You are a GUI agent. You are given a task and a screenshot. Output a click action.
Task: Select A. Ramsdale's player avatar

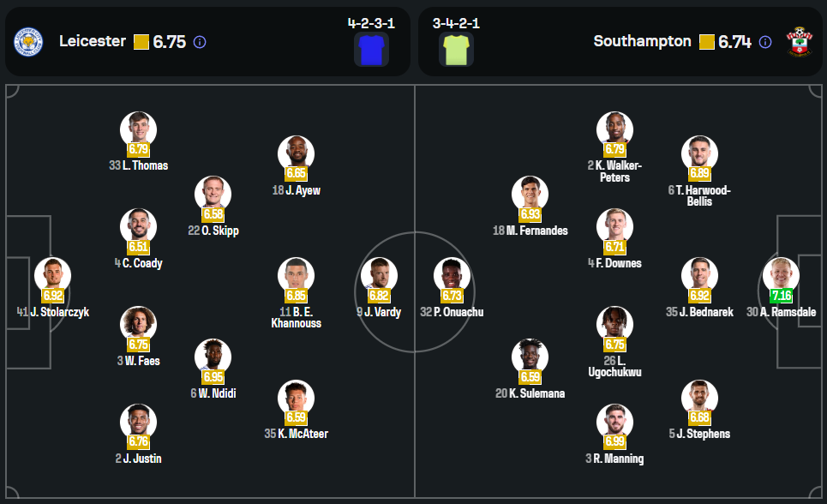click(x=781, y=276)
